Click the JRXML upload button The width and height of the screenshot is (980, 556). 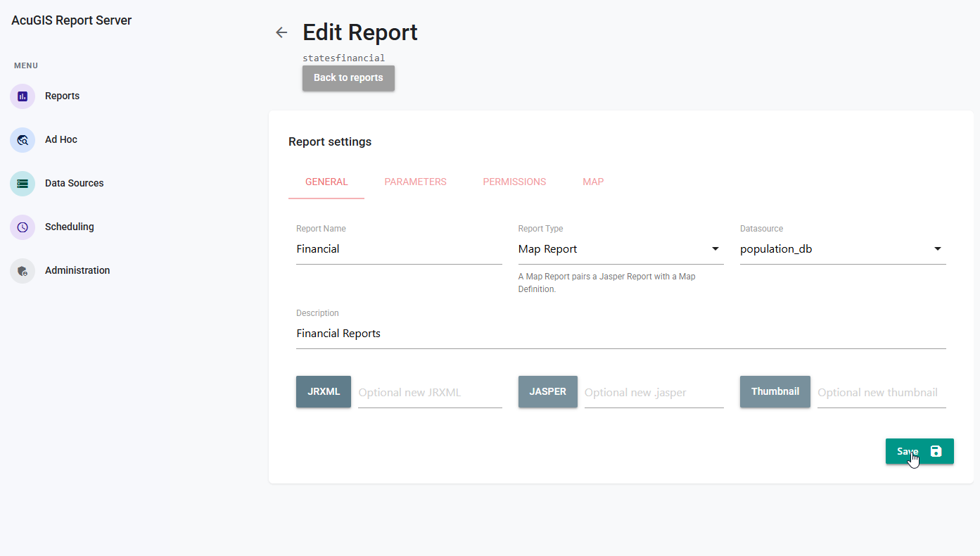pos(324,392)
